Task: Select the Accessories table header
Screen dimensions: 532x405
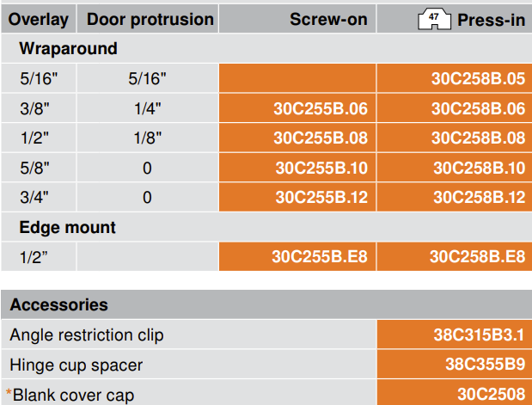Action: point(59,304)
